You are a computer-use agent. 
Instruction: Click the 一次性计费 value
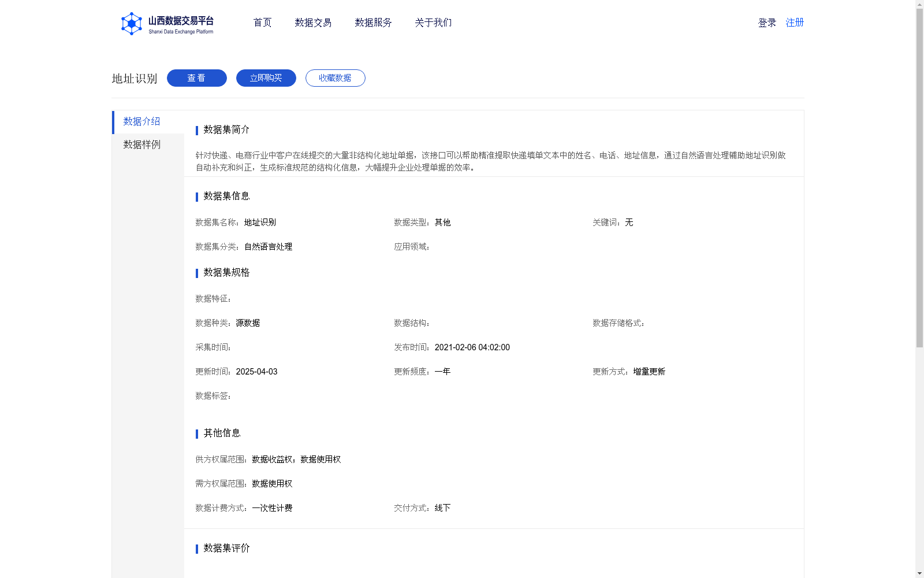click(272, 508)
